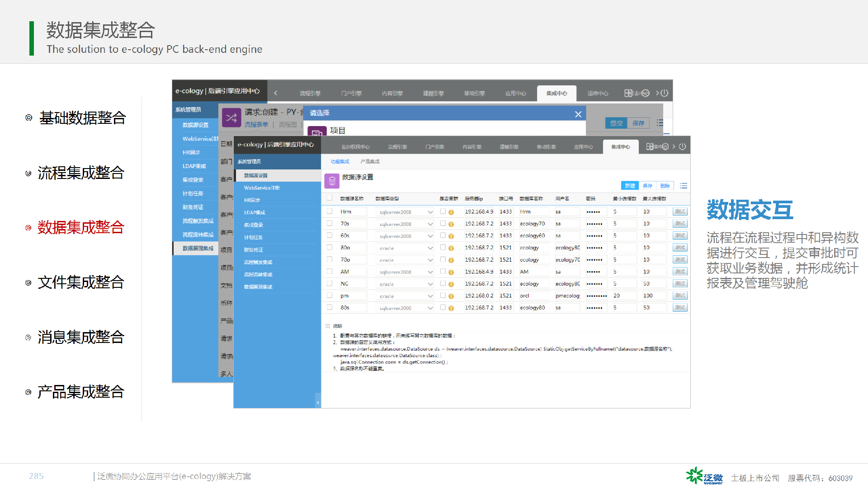Select 数据源设置 in front window sidebar

(278, 175)
